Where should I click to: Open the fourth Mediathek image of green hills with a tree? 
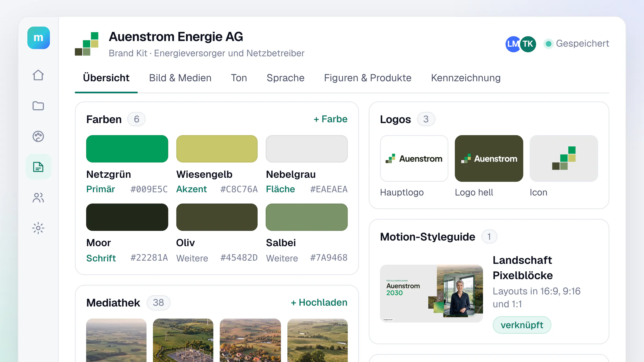(x=317, y=340)
